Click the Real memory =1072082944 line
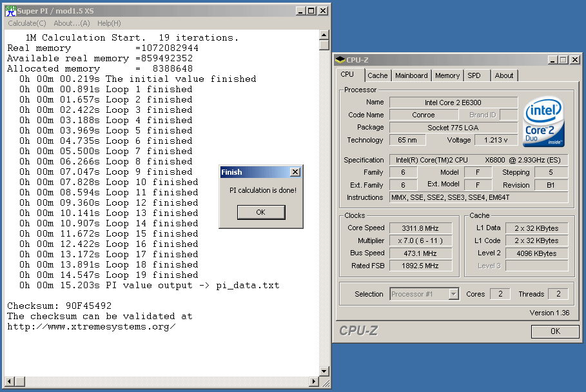This screenshot has width=586, height=392. point(103,48)
